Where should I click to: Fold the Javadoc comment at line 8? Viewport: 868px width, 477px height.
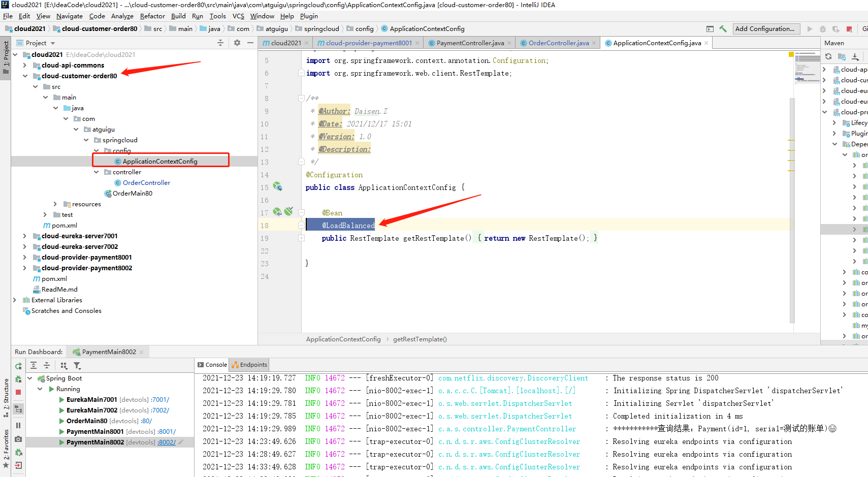301,98
